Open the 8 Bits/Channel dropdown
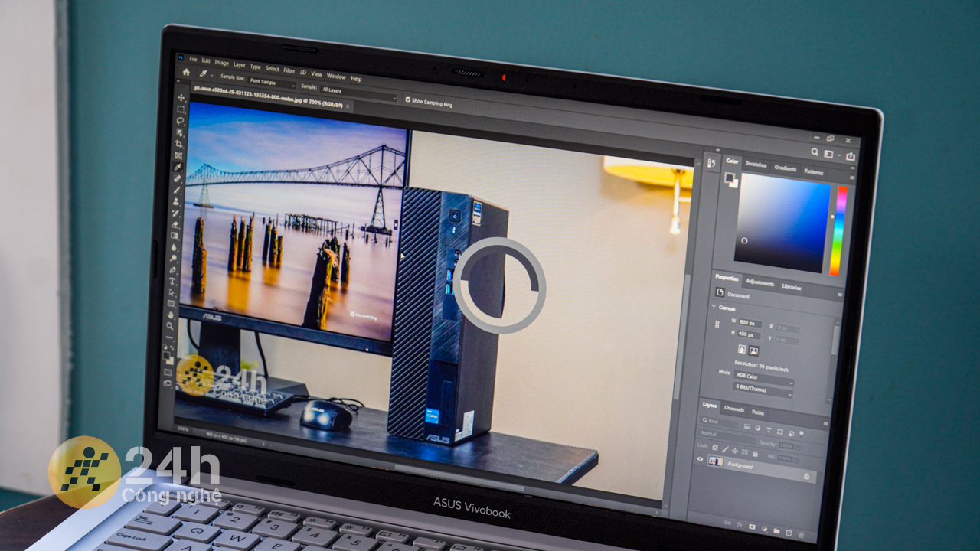The image size is (980, 551). 763,390
